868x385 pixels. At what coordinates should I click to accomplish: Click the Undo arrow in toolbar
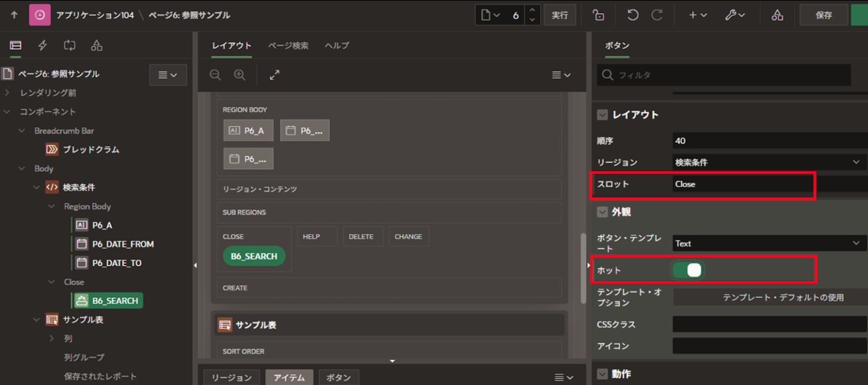coord(633,15)
